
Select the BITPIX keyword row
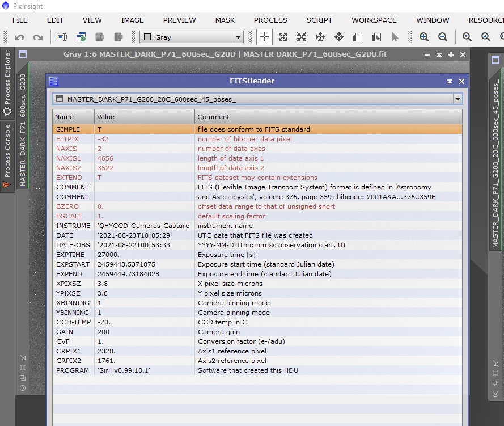257,139
